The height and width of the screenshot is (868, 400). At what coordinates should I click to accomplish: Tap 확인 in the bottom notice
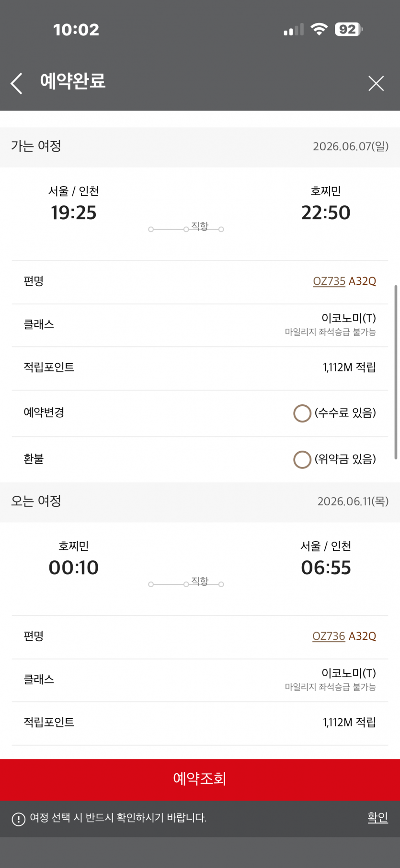(x=377, y=817)
